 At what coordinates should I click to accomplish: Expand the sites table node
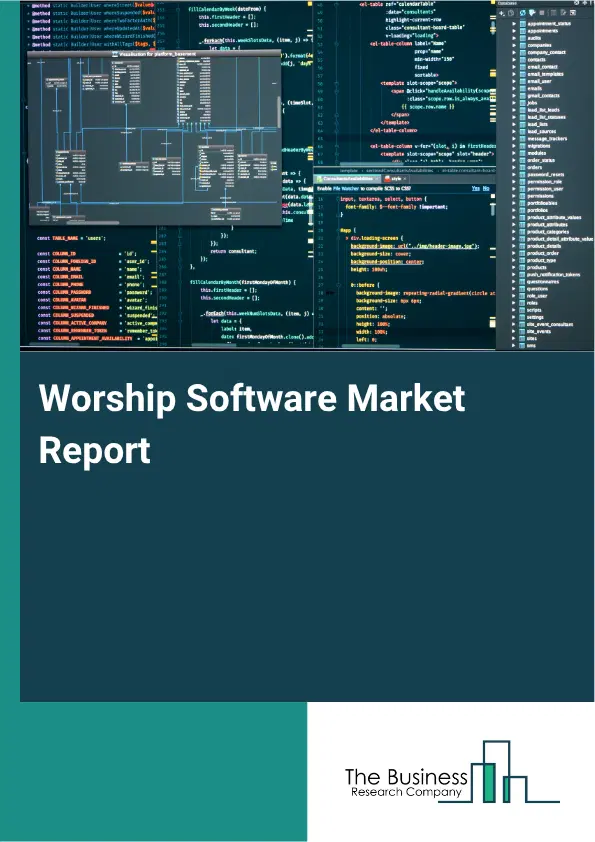click(x=514, y=338)
